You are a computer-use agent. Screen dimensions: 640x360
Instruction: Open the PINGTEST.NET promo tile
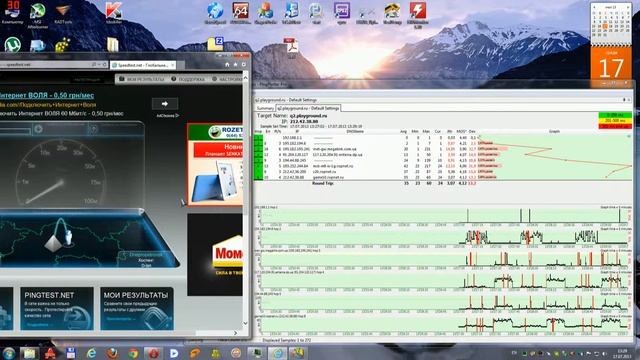click(57, 309)
